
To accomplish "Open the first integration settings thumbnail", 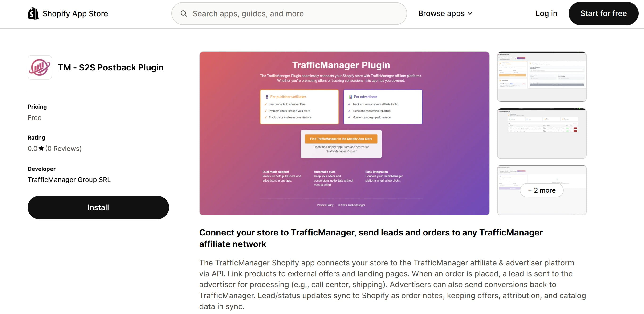I will coord(542,77).
